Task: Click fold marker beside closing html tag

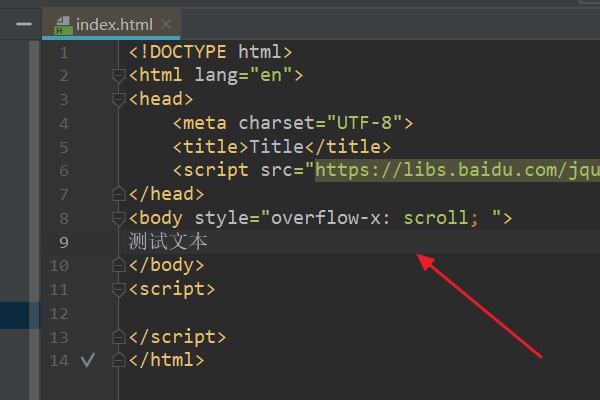Action: 119,360
